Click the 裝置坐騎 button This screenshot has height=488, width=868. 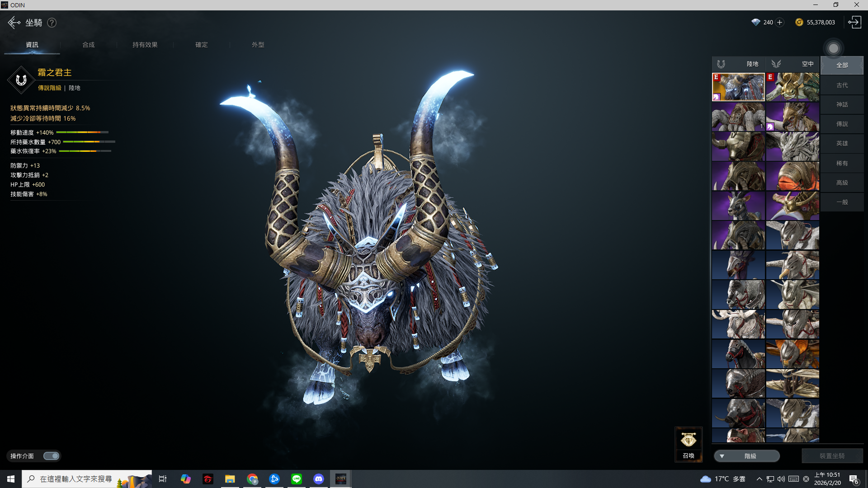832,456
